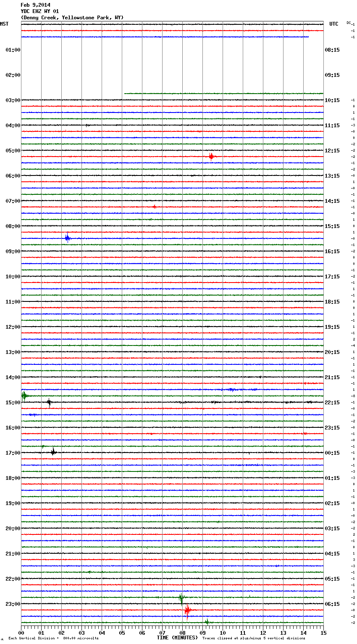
Task: Click the YDC EHZ WY 01 station code
Action: pyautogui.click(x=40, y=11)
